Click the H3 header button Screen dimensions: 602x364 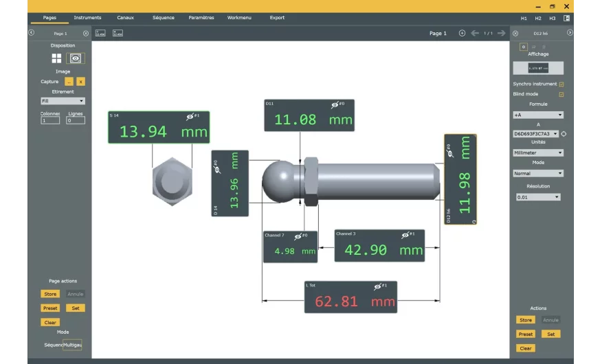point(552,19)
